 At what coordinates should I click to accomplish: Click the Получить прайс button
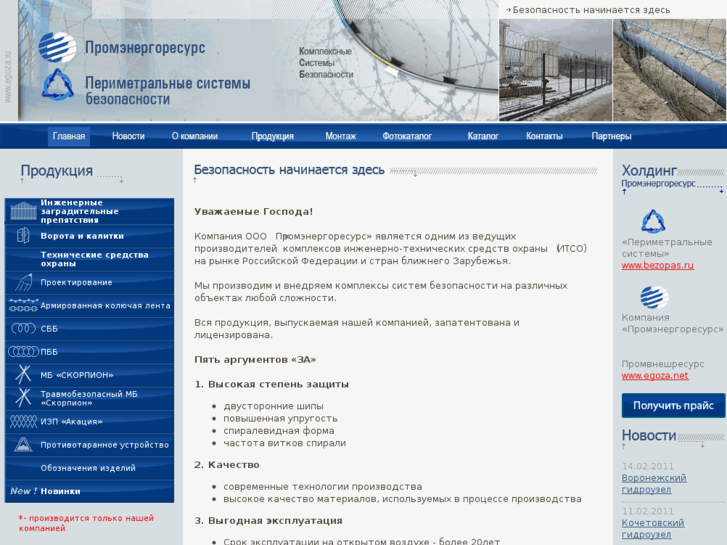pos(673,405)
